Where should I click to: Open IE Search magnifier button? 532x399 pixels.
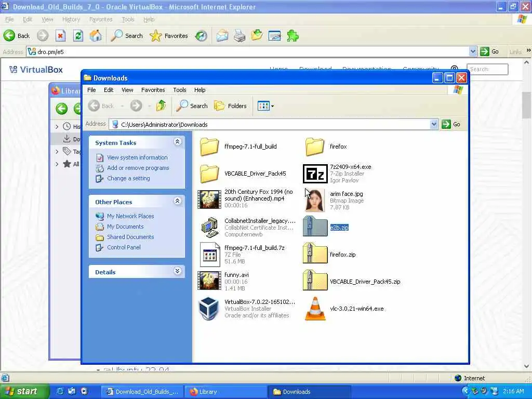pyautogui.click(x=127, y=36)
